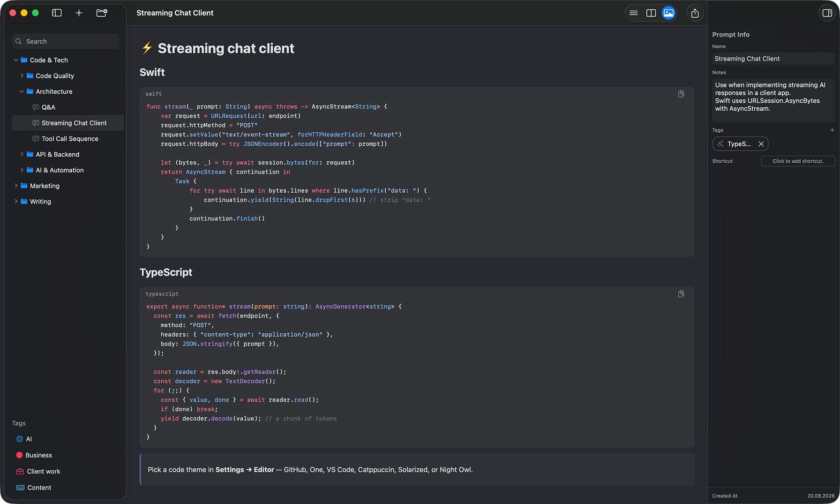Expand the Code Quality folder
840x504 pixels.
[x=22, y=75]
